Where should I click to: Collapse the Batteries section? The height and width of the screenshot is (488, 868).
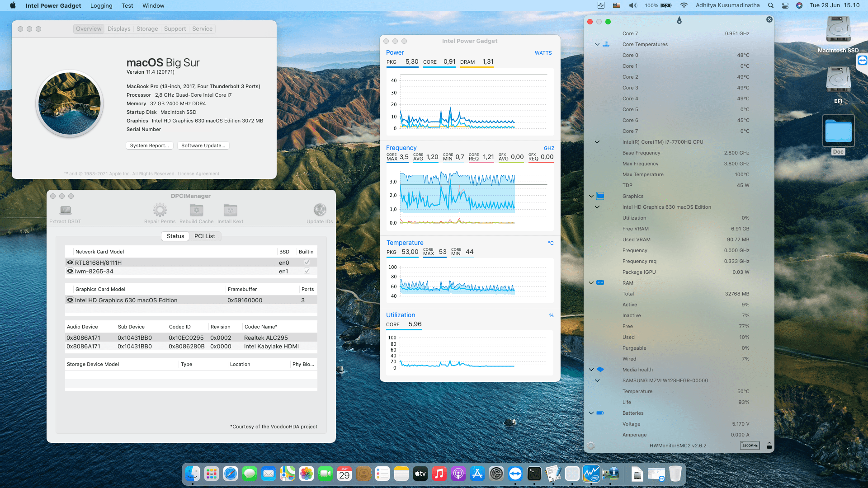591,413
